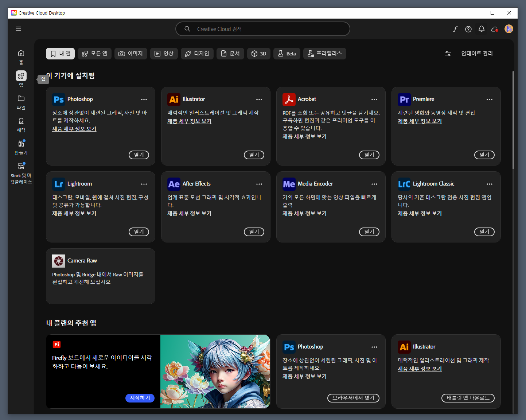
Task: Open the hamburger menu icon
Action: pyautogui.click(x=18, y=29)
